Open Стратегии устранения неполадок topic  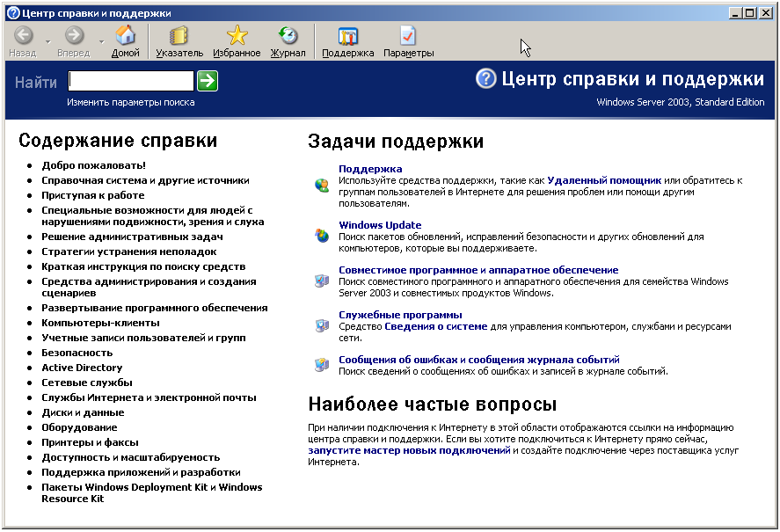(129, 251)
